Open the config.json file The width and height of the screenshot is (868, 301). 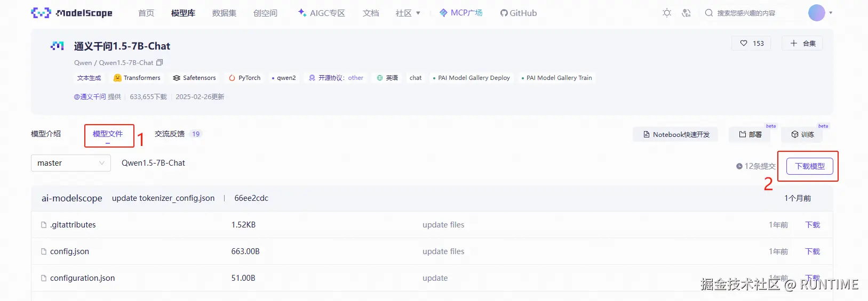tap(69, 251)
